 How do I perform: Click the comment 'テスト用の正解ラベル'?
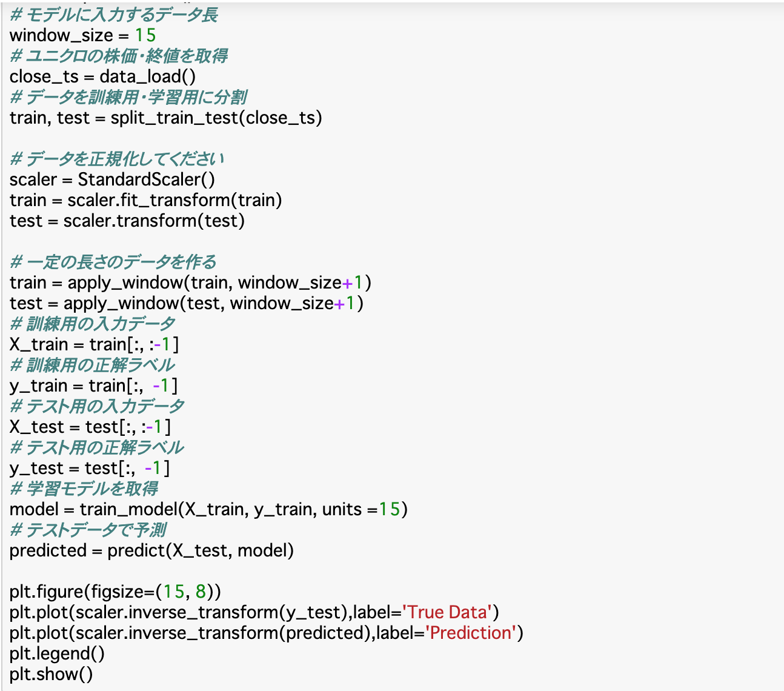tap(97, 447)
